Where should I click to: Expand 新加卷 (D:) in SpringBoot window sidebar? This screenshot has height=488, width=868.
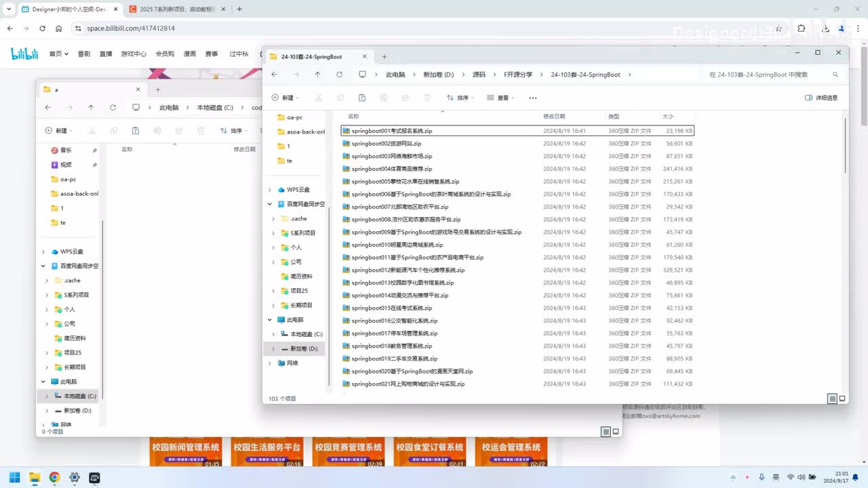(273, 348)
